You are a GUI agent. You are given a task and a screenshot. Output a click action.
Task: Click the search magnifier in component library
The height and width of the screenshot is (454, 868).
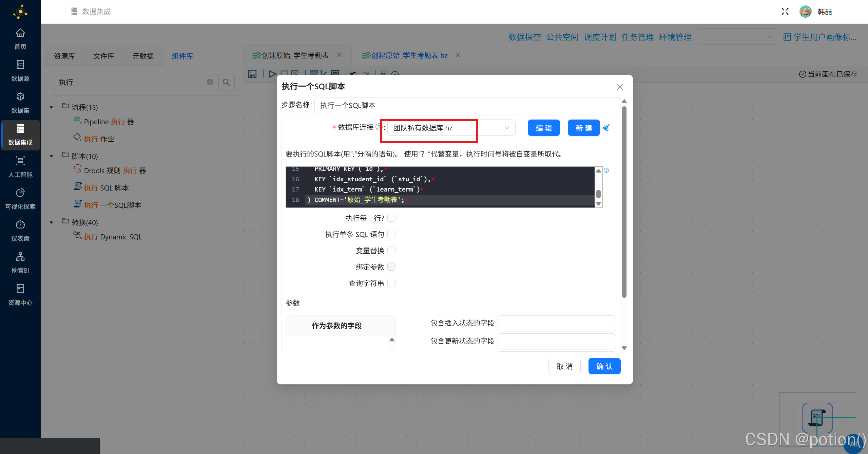coord(226,82)
